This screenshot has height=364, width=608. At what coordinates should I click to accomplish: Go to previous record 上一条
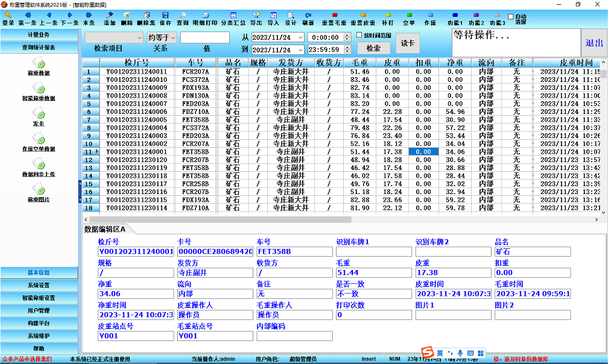point(49,19)
